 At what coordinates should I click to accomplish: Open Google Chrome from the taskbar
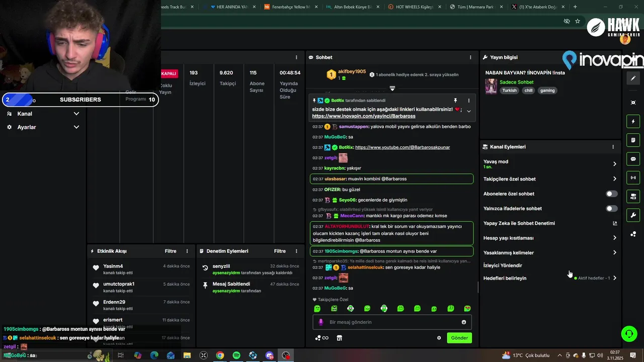[220, 355]
